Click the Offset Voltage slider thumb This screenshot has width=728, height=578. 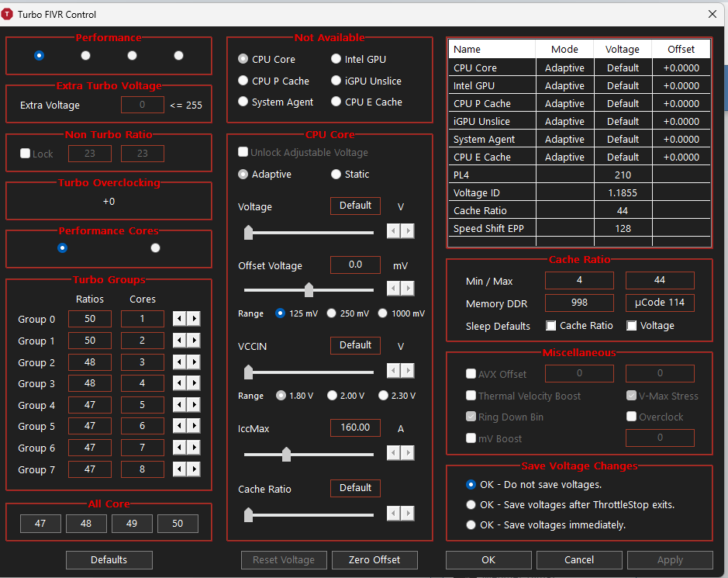click(309, 289)
